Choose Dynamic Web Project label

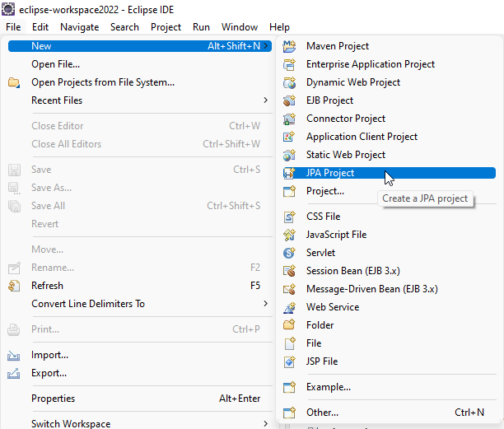[353, 82]
